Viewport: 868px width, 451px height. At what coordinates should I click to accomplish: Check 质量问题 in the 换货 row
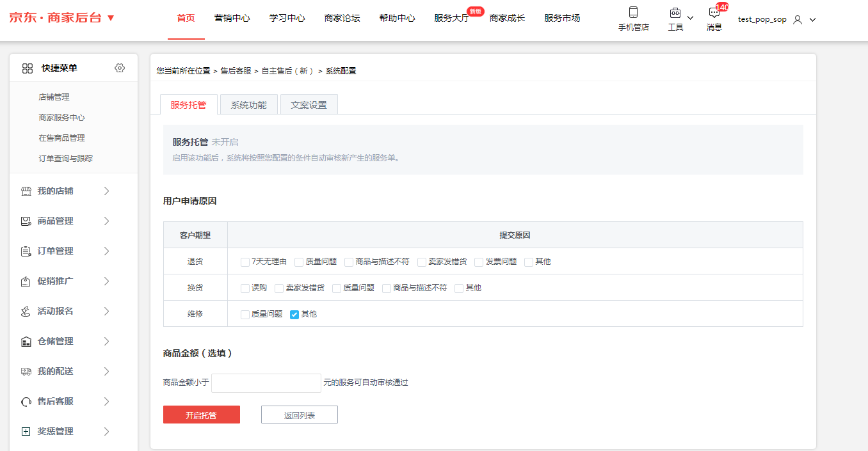tap(337, 288)
